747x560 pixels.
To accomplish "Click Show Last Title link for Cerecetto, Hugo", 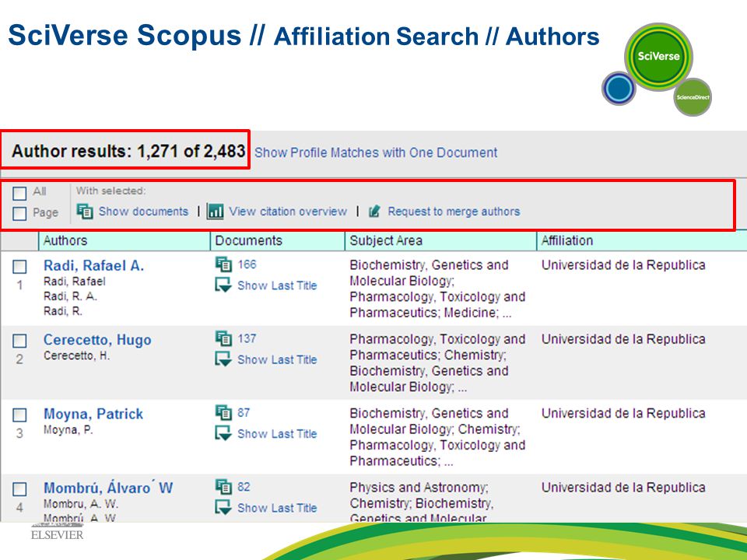I will click(277, 359).
